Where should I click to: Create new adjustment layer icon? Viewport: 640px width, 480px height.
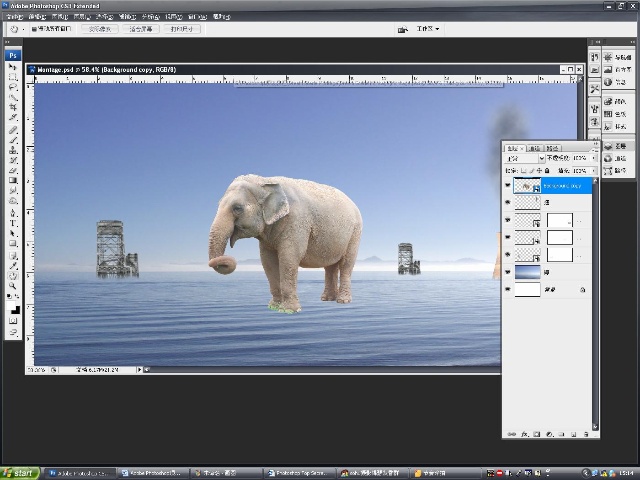[549, 434]
